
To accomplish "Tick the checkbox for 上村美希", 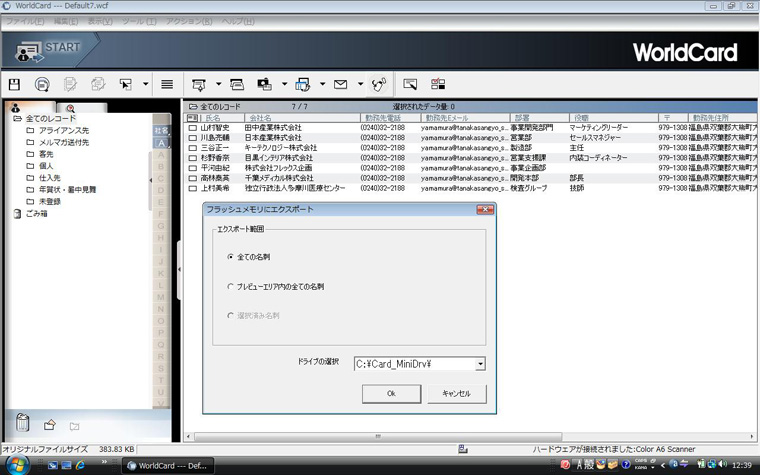I will pyautogui.click(x=192, y=188).
